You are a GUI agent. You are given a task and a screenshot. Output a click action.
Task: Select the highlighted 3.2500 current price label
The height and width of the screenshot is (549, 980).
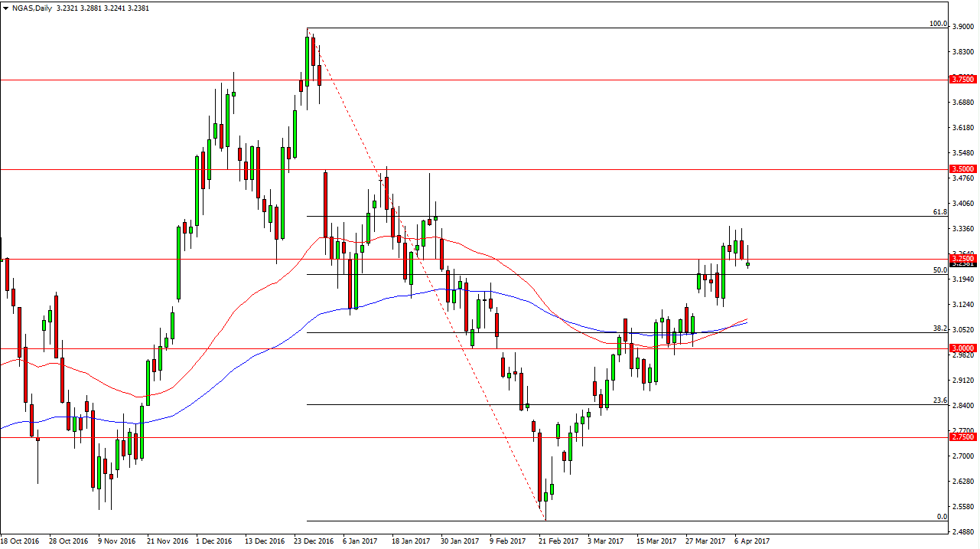click(962, 259)
